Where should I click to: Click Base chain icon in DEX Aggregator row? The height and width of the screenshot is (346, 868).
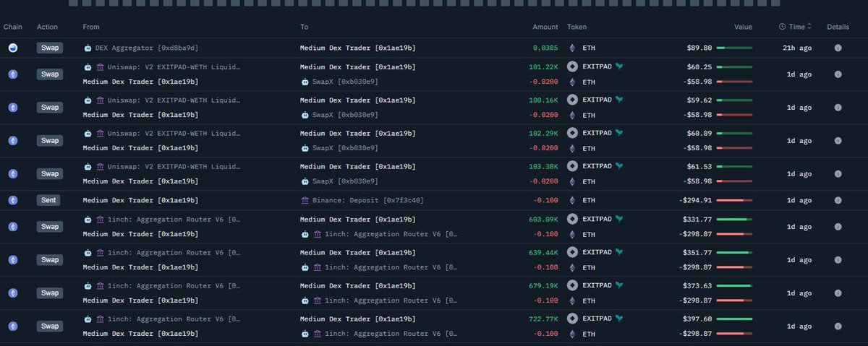[13, 48]
